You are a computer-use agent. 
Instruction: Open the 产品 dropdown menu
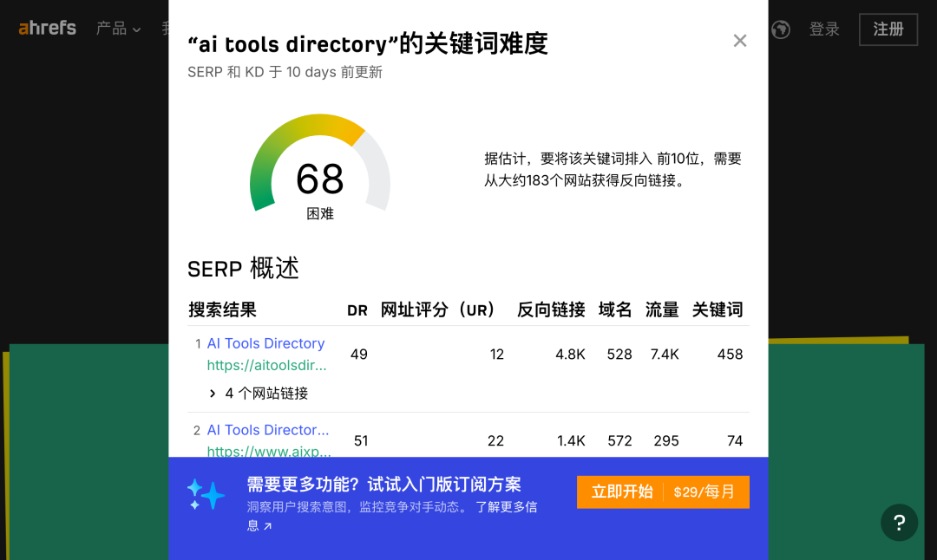tap(118, 29)
